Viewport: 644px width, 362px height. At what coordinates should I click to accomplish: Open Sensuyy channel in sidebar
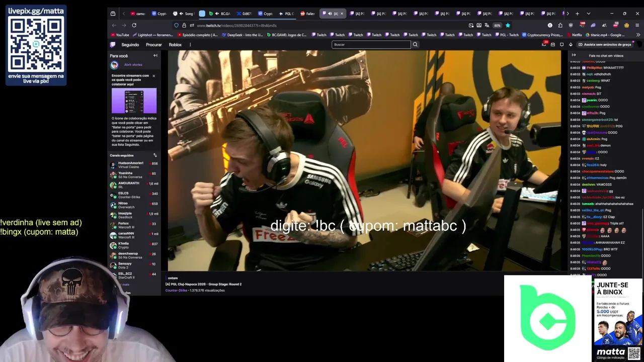click(x=134, y=265)
